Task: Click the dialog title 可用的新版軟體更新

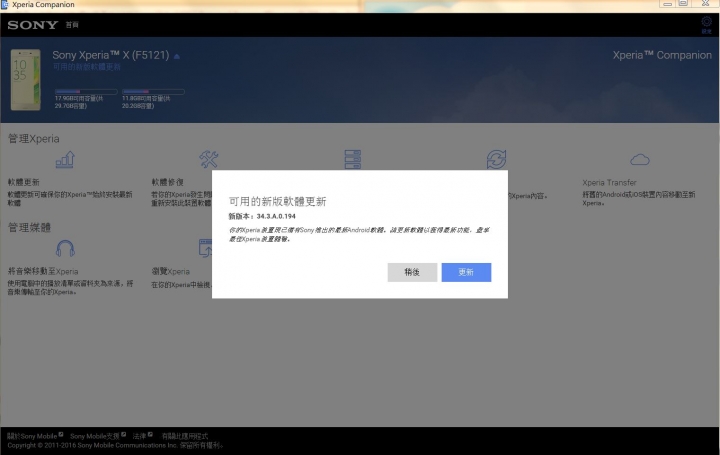Action: coord(277,201)
